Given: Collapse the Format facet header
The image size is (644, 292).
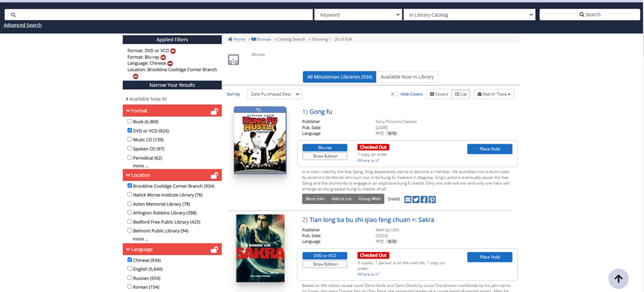Looking at the screenshot, I should 172,111.
